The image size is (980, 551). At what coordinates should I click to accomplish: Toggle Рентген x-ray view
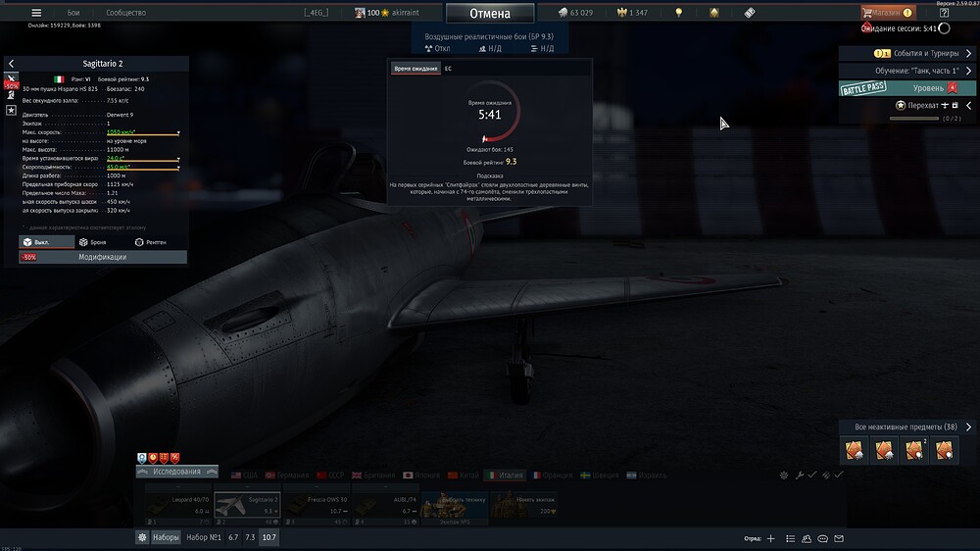coord(151,242)
